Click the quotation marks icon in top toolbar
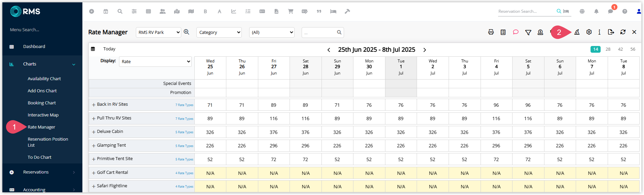Image resolution: width=644 pixels, height=195 pixels. tap(319, 11)
